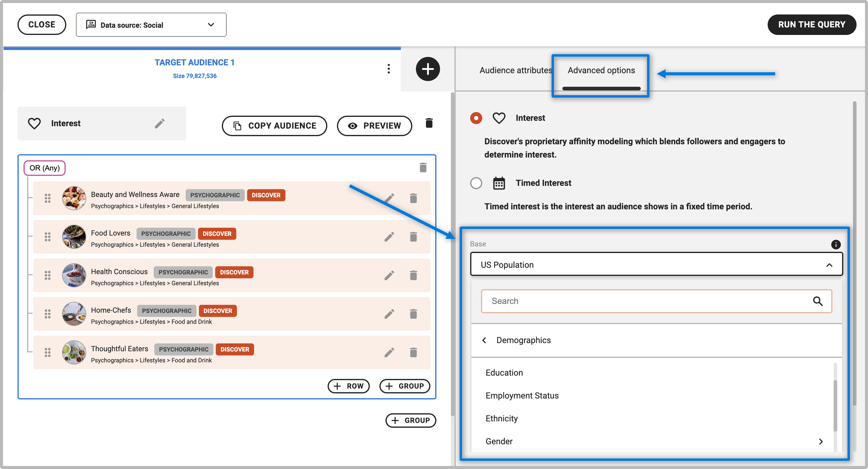Go back from Demographics
This screenshot has width=868, height=469.
(484, 340)
